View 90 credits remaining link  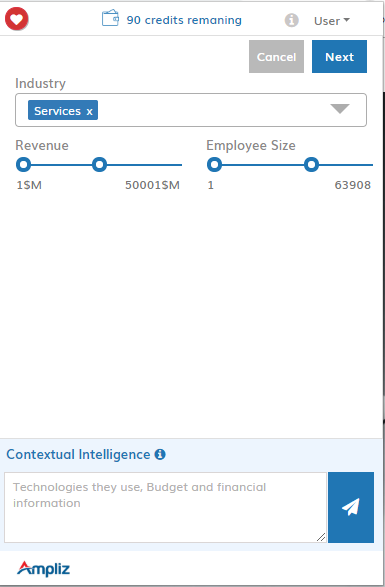pyautogui.click(x=184, y=20)
